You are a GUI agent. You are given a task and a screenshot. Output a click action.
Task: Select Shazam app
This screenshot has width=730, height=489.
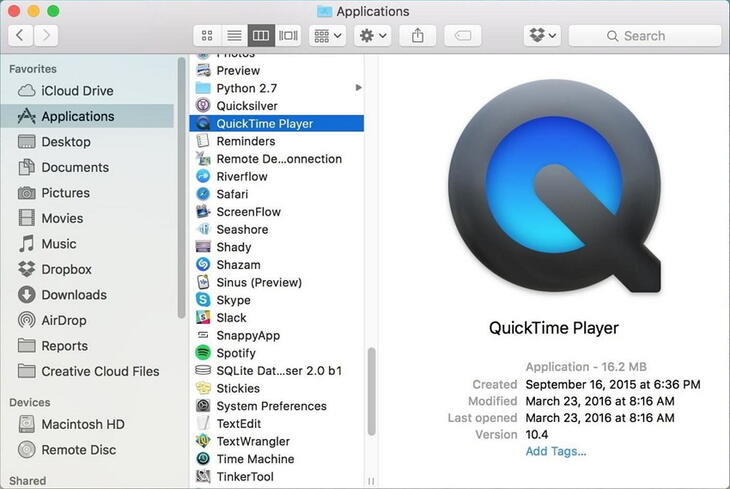pos(277,265)
